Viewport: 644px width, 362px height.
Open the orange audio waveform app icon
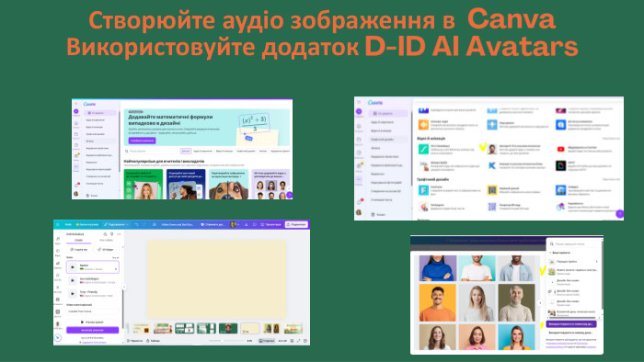(423, 125)
